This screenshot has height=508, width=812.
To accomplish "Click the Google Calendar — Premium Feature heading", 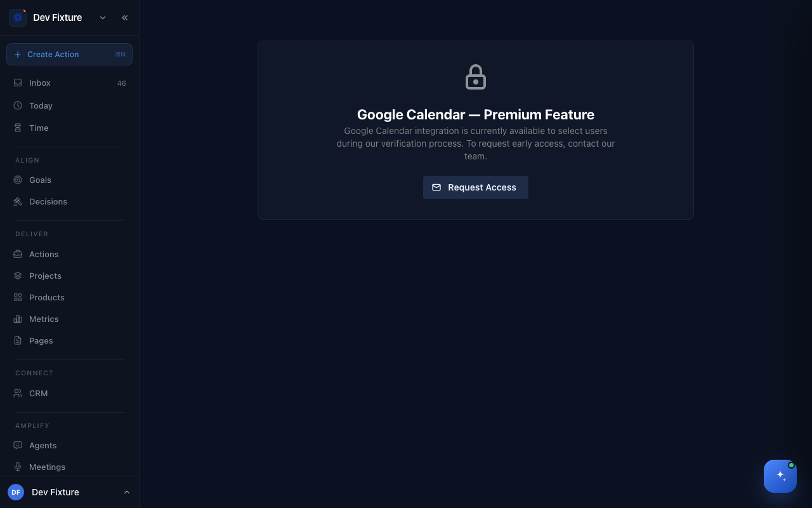I will tap(476, 115).
